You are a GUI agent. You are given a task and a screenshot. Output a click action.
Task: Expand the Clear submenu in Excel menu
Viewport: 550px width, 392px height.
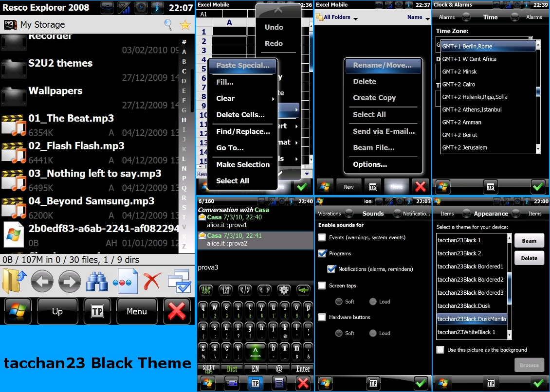pyautogui.click(x=243, y=99)
